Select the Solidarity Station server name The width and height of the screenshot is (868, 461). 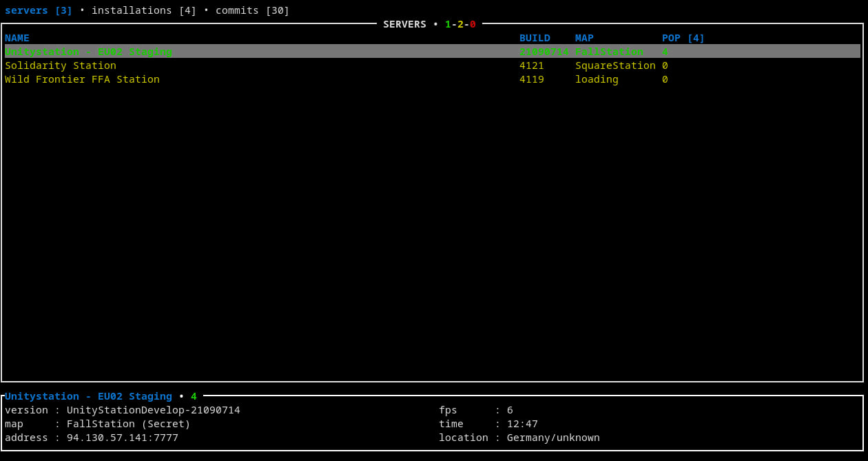pos(61,65)
